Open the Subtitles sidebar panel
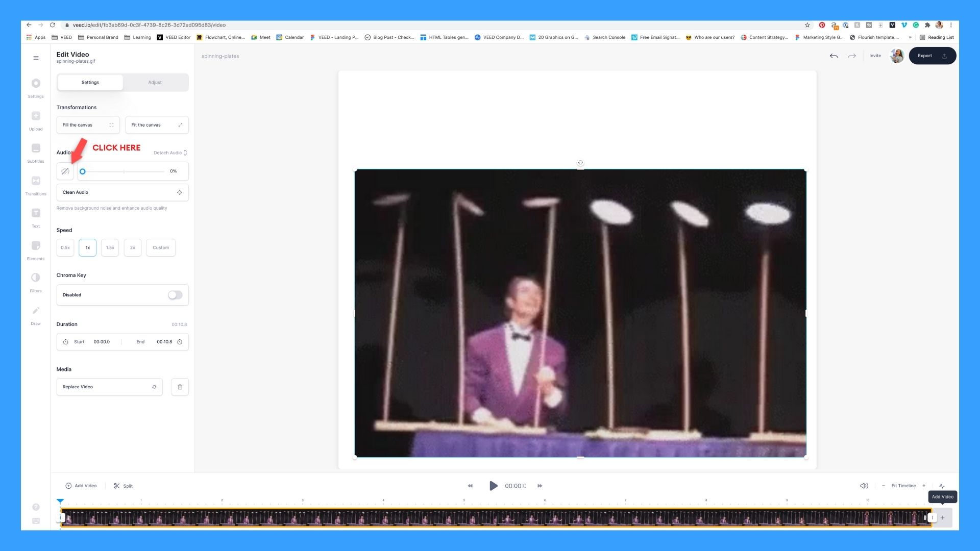Viewport: 980px width, 551px height. (36, 148)
